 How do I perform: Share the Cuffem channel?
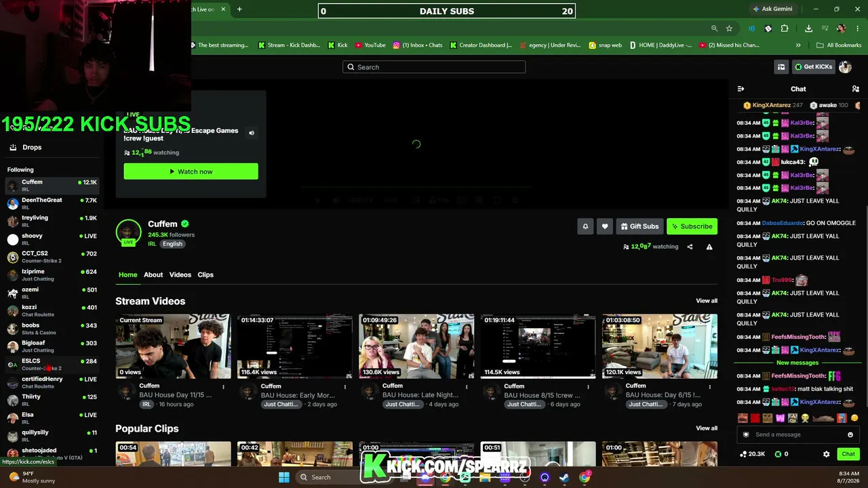coord(690,247)
